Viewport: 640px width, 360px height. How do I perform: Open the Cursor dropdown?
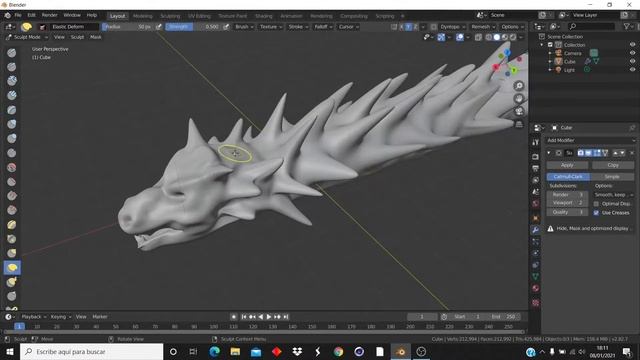[x=349, y=27]
